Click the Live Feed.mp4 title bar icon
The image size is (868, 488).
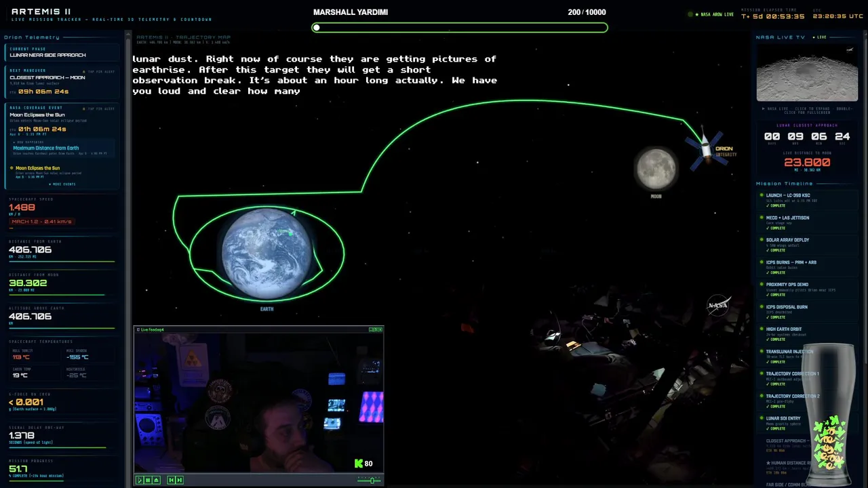point(138,330)
